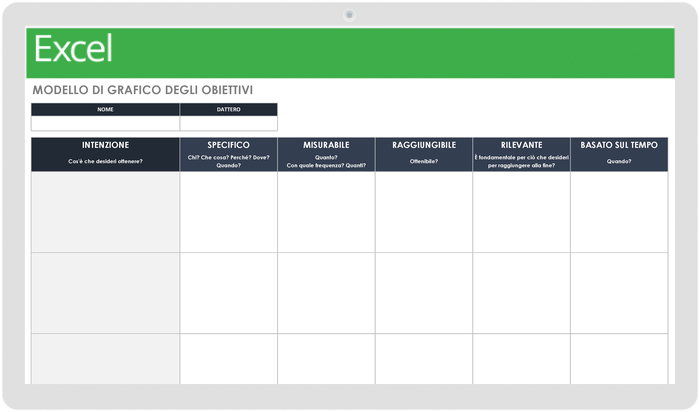Select first-row cell under MISURABILE
The image size is (700, 412).
point(326,212)
